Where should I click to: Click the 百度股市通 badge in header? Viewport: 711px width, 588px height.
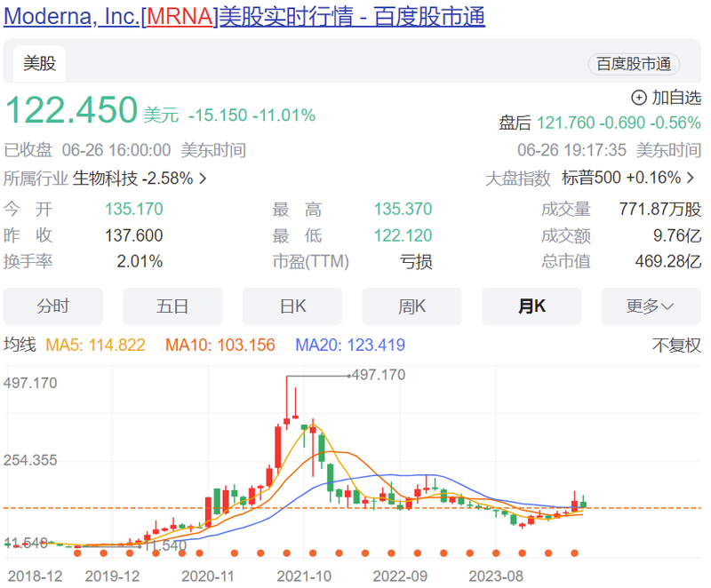pyautogui.click(x=634, y=63)
